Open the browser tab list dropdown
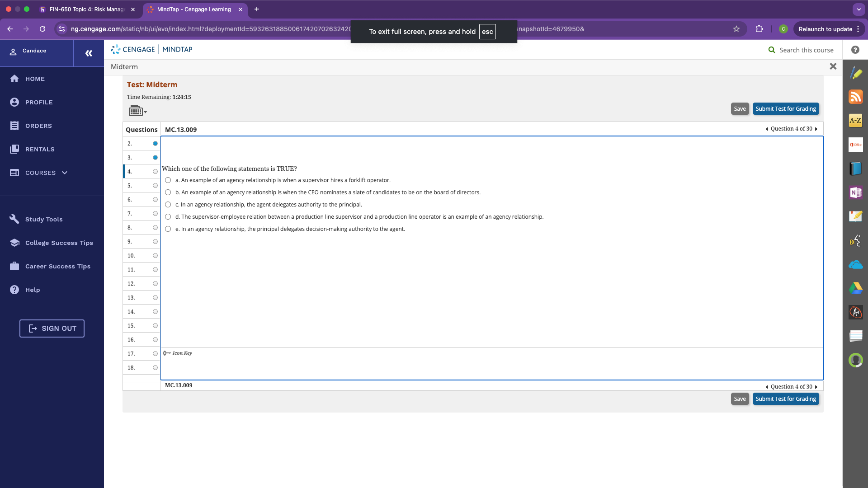Viewport: 868px width, 488px height. [859, 9]
